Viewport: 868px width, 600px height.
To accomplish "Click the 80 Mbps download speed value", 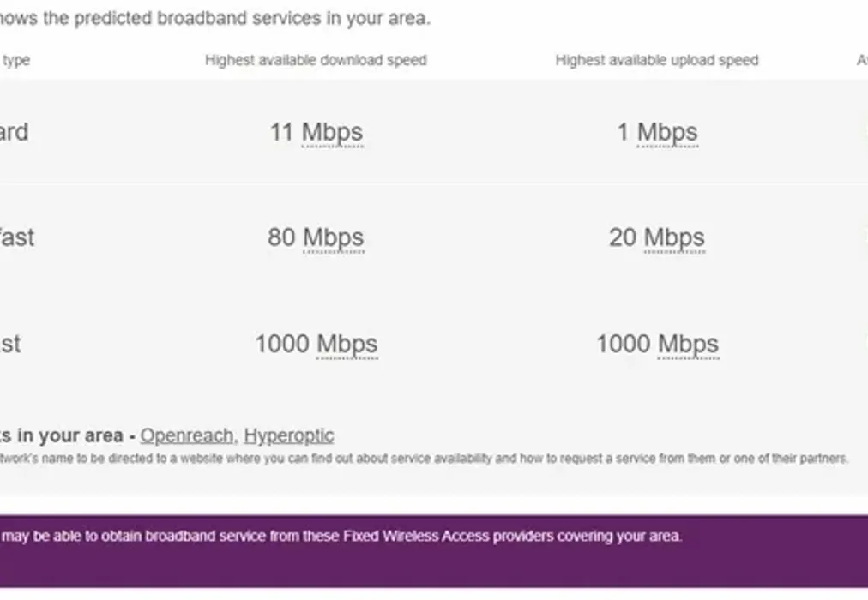I will 315,237.
